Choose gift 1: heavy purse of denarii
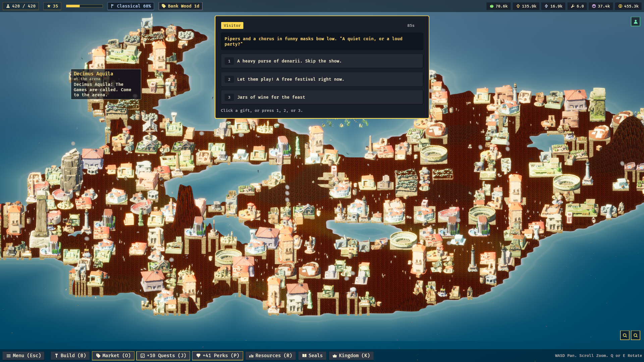Image resolution: width=644 pixels, height=362 pixels. tap(322, 61)
